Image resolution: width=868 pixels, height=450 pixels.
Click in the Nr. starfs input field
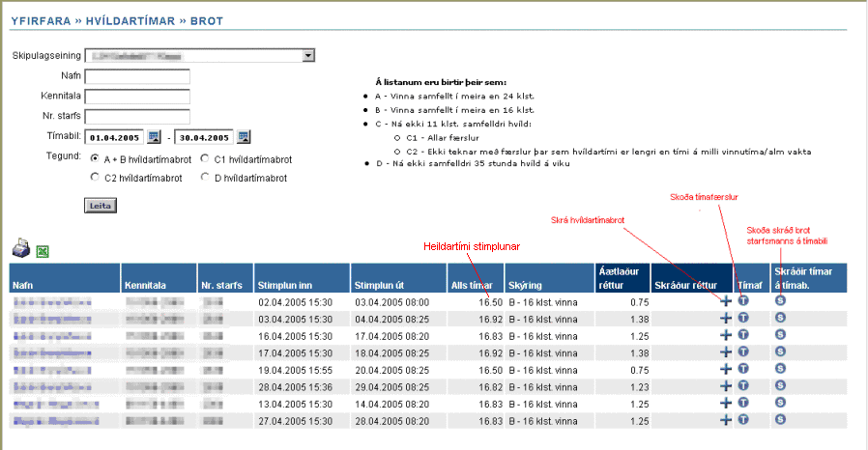pos(137,117)
